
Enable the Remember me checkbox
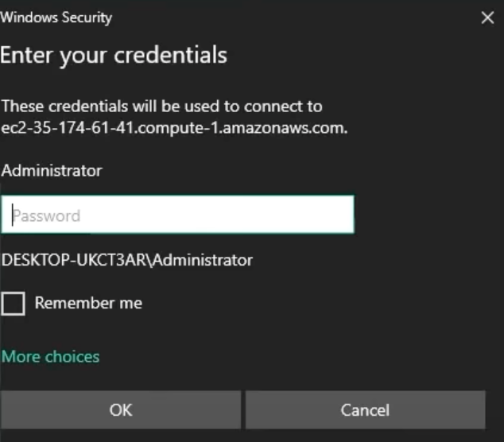pos(14,303)
